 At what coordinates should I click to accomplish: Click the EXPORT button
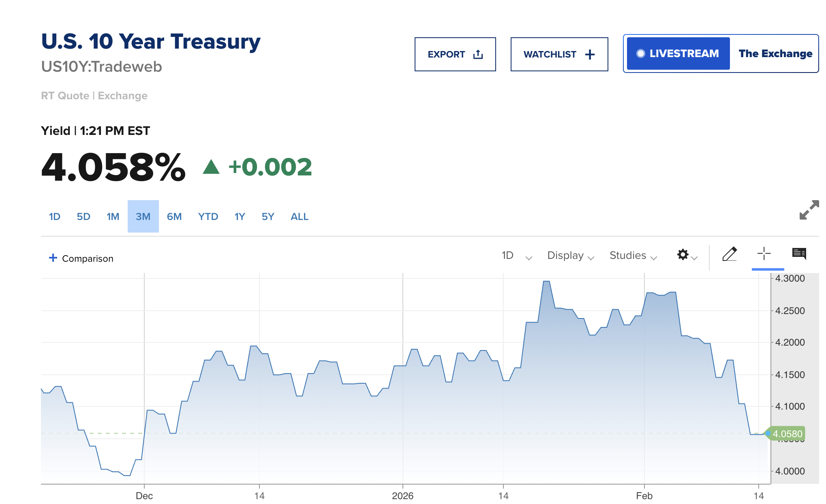(455, 53)
